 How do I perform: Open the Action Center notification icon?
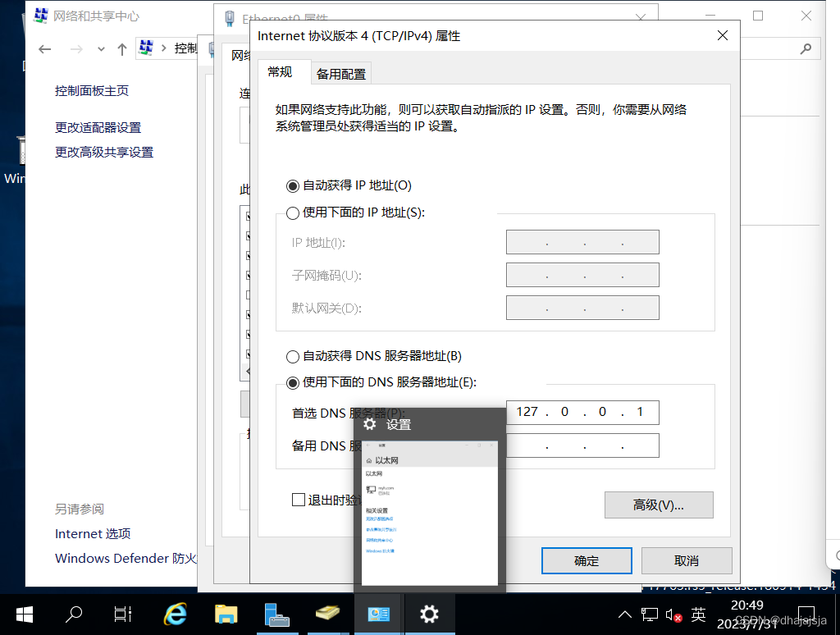pos(806,614)
